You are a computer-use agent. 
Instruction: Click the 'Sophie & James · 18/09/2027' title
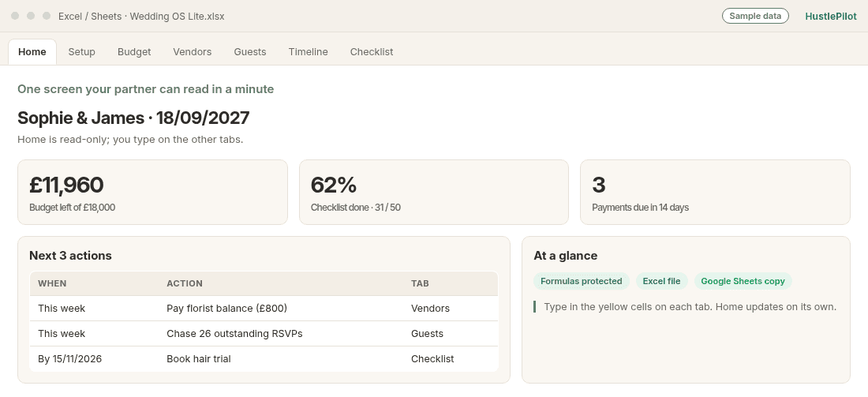(x=133, y=118)
